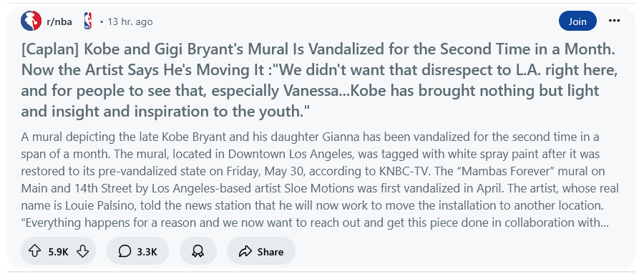Downvote the Kobe mural post

click(x=82, y=251)
